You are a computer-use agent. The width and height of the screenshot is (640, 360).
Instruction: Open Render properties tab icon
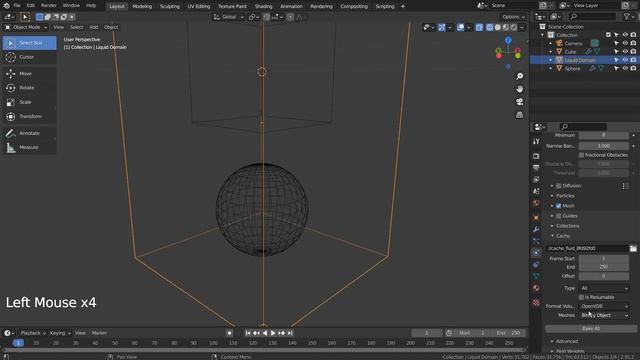(x=536, y=156)
